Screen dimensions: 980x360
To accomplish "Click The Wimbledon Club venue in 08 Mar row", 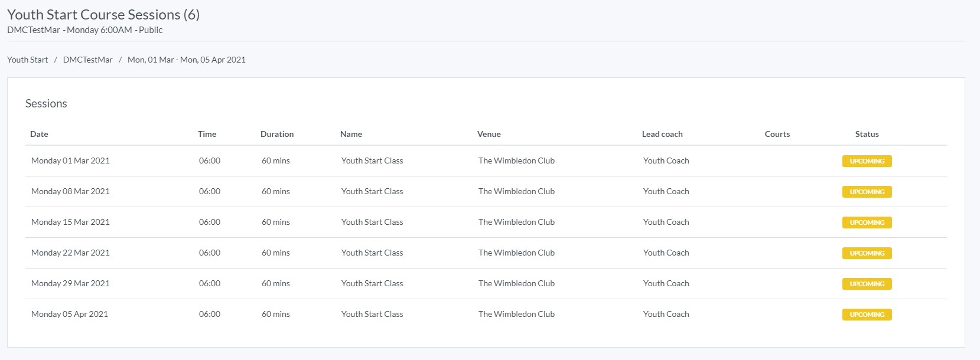I will (516, 191).
